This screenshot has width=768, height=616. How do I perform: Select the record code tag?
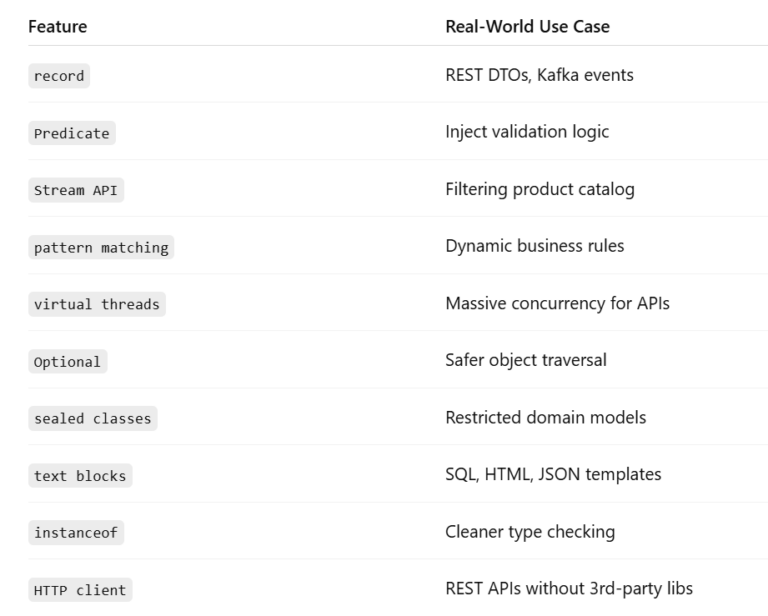[x=59, y=76]
